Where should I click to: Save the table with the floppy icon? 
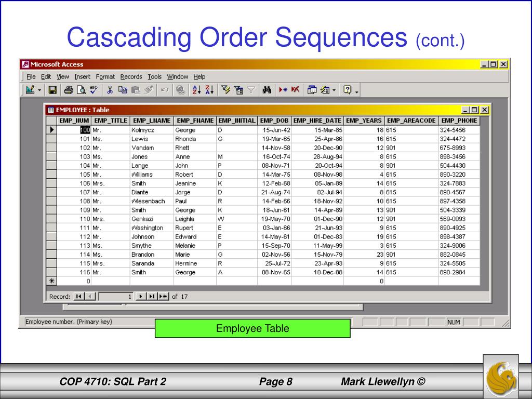click(52, 90)
